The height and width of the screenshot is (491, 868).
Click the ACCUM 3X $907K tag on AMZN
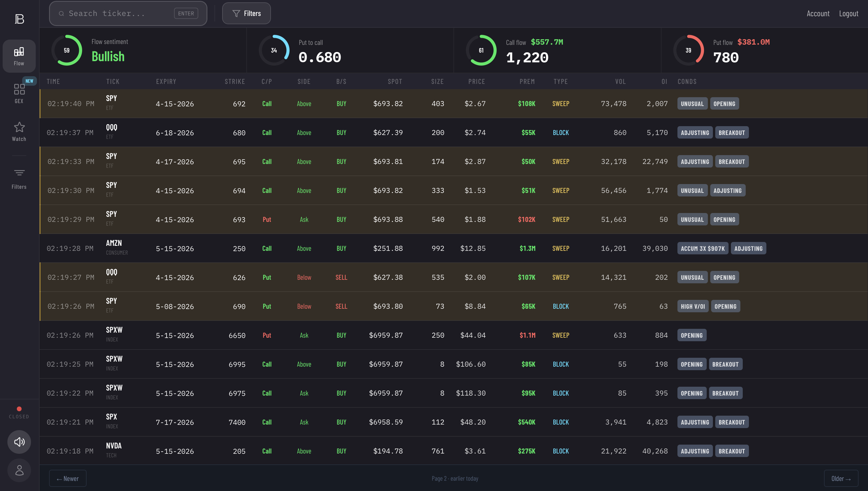(703, 248)
